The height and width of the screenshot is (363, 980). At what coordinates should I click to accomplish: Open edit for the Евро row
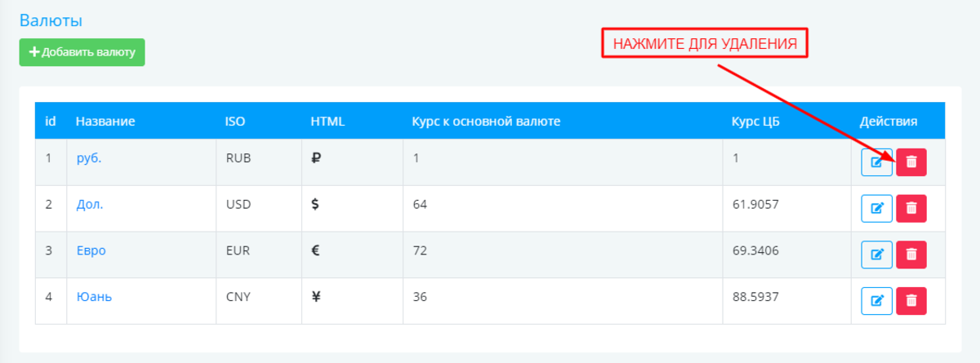click(x=877, y=255)
